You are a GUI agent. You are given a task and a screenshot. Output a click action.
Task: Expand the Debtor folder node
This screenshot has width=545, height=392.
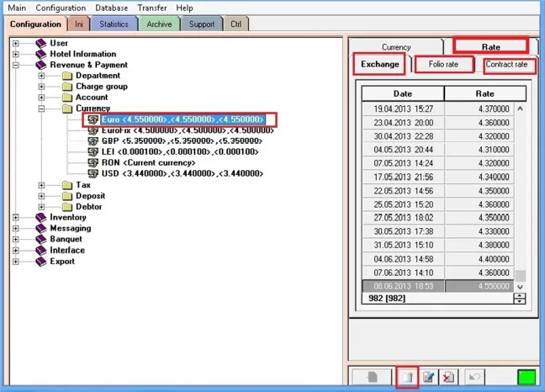(41, 207)
